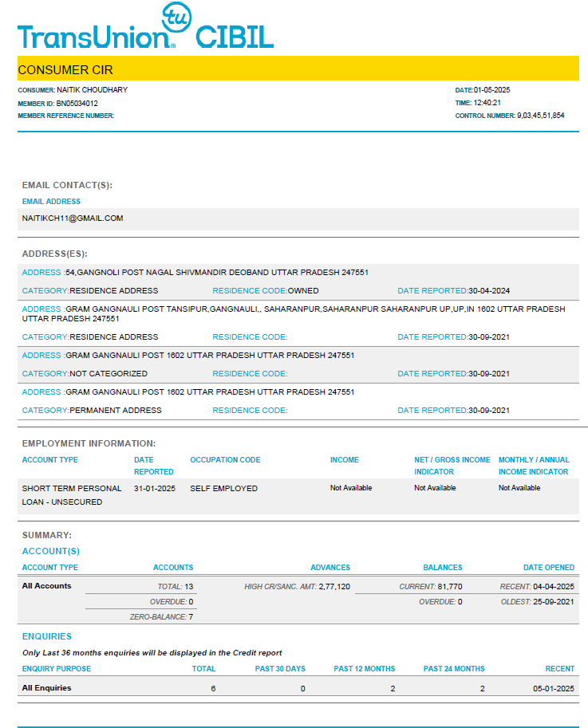Select CURRENT: 81,770 balance value
The image size is (588, 728).
(x=431, y=586)
